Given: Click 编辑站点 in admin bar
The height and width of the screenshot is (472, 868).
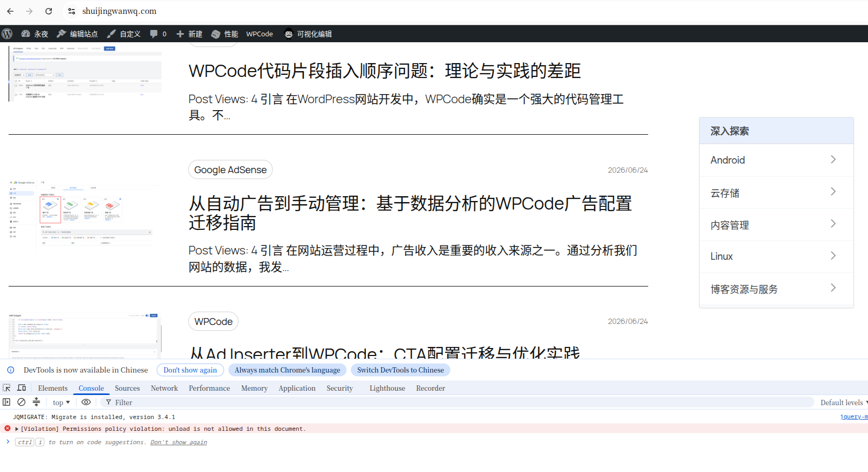Looking at the screenshot, I should click(x=78, y=34).
